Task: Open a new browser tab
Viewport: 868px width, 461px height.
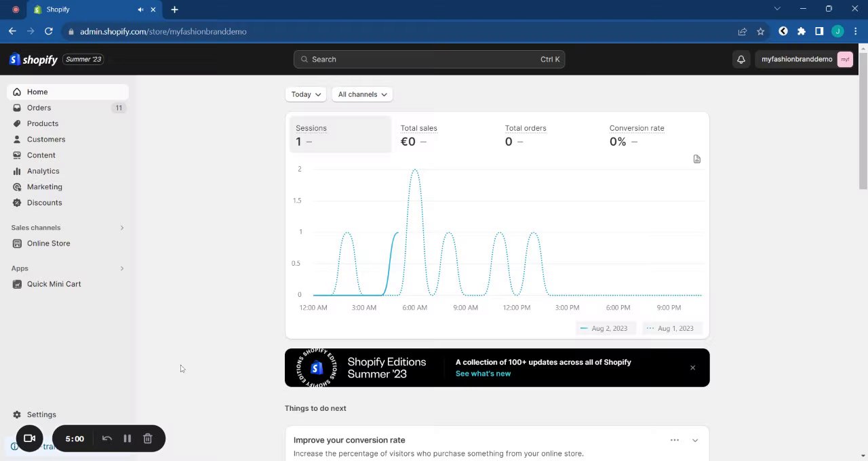Action: 174,9
